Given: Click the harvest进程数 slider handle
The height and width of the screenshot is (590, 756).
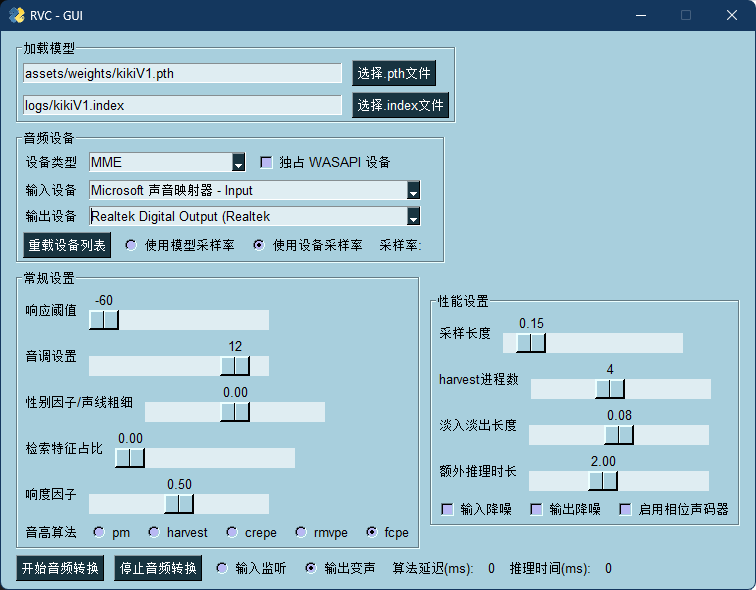Looking at the screenshot, I should tap(610, 389).
